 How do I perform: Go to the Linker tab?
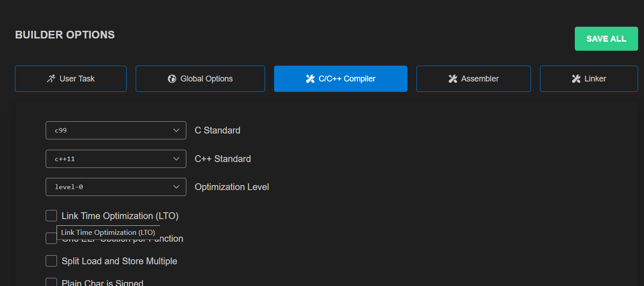589,79
